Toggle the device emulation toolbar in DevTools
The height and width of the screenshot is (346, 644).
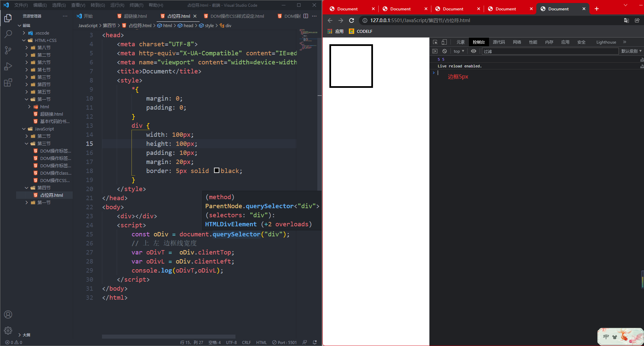coord(444,42)
